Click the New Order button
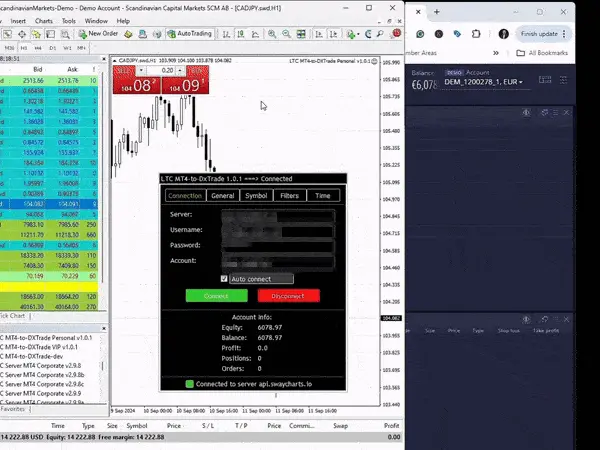The image size is (600, 450). click(x=98, y=34)
